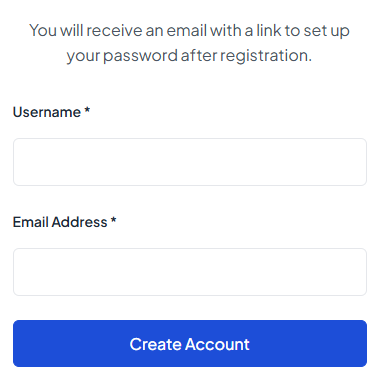Click the Email Address field label
391x387 pixels.
tap(64, 222)
